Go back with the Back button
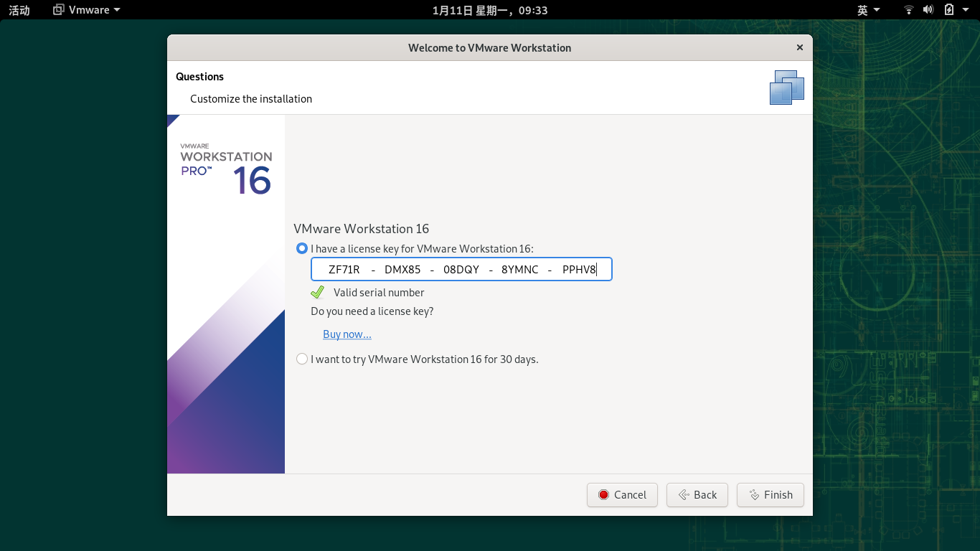 [697, 495]
